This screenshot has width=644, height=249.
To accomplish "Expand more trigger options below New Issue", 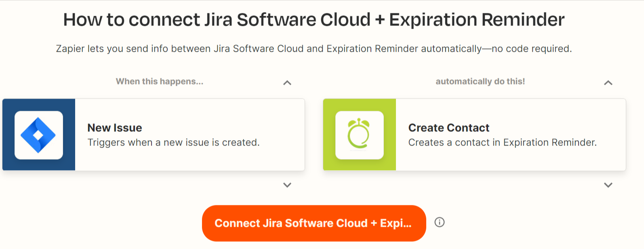I will (287, 185).
